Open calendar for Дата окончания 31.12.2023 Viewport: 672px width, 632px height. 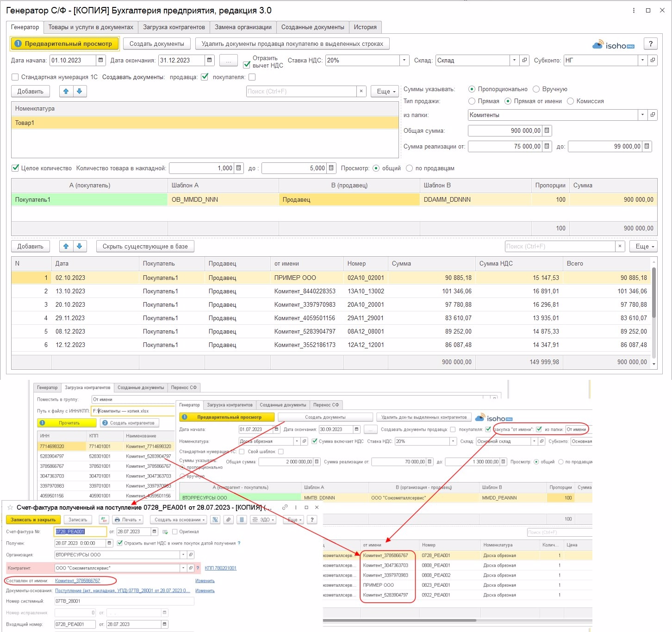(x=210, y=60)
